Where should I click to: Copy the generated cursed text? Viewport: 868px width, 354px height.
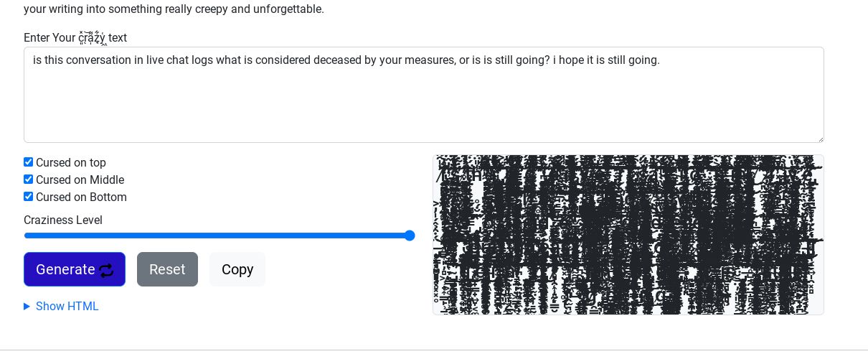(x=237, y=269)
